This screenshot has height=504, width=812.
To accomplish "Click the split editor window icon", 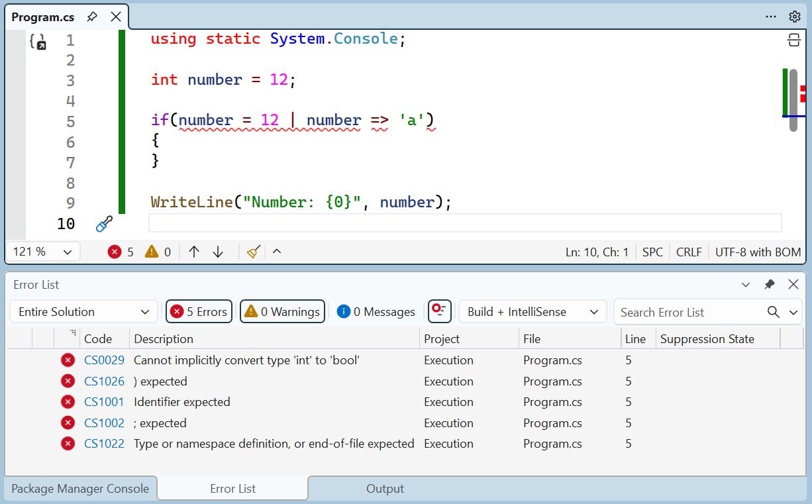I will [793, 40].
